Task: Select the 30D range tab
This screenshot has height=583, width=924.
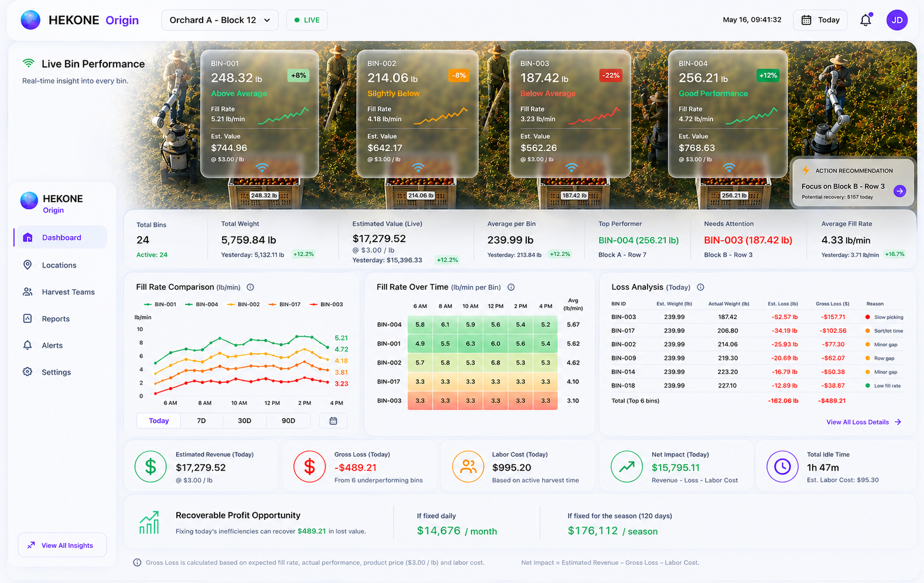Action: click(244, 421)
